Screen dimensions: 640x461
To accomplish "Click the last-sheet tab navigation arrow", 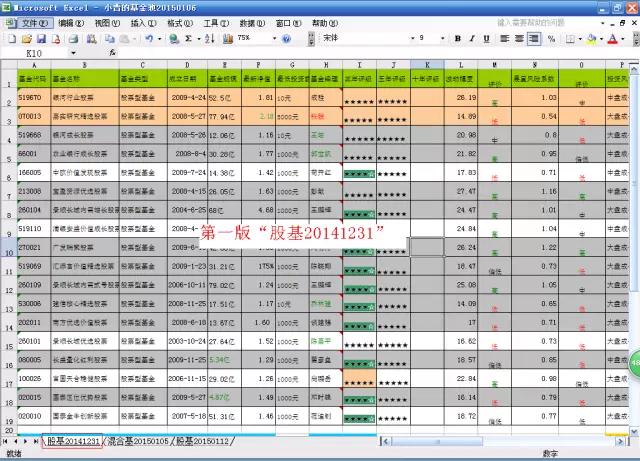I will [x=36, y=441].
